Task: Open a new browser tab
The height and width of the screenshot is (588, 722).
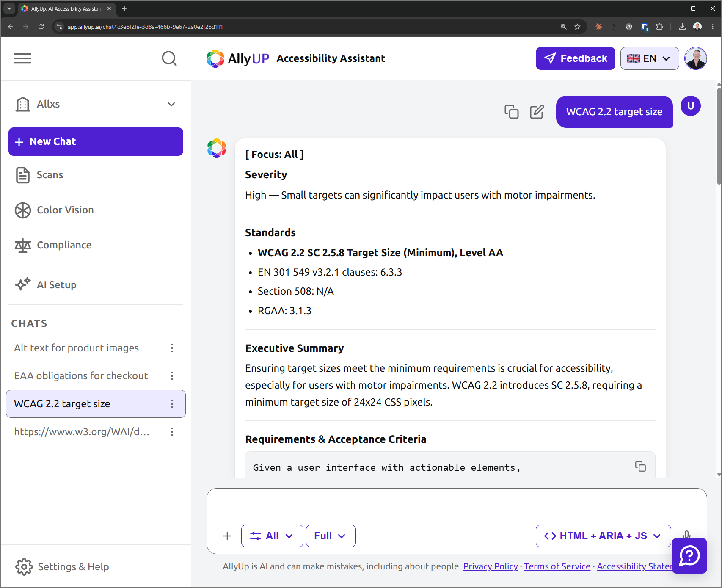Action: coord(124,8)
